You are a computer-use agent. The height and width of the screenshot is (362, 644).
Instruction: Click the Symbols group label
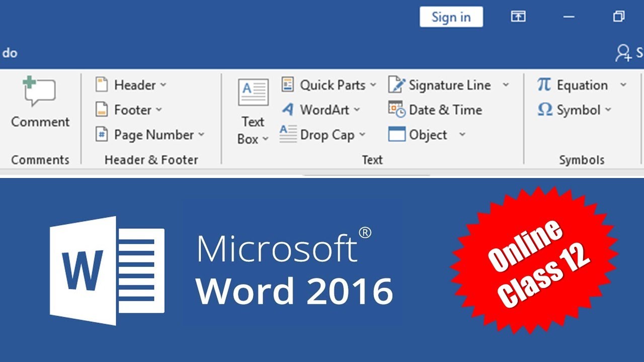[x=582, y=160]
